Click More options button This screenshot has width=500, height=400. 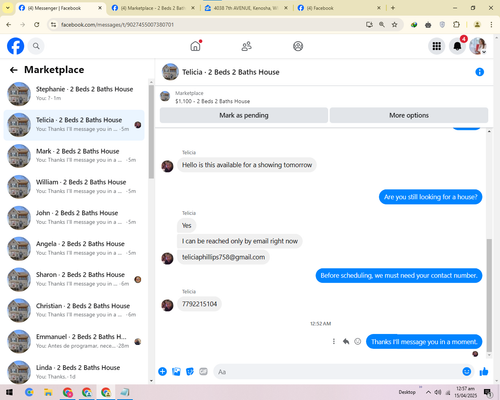(409, 115)
